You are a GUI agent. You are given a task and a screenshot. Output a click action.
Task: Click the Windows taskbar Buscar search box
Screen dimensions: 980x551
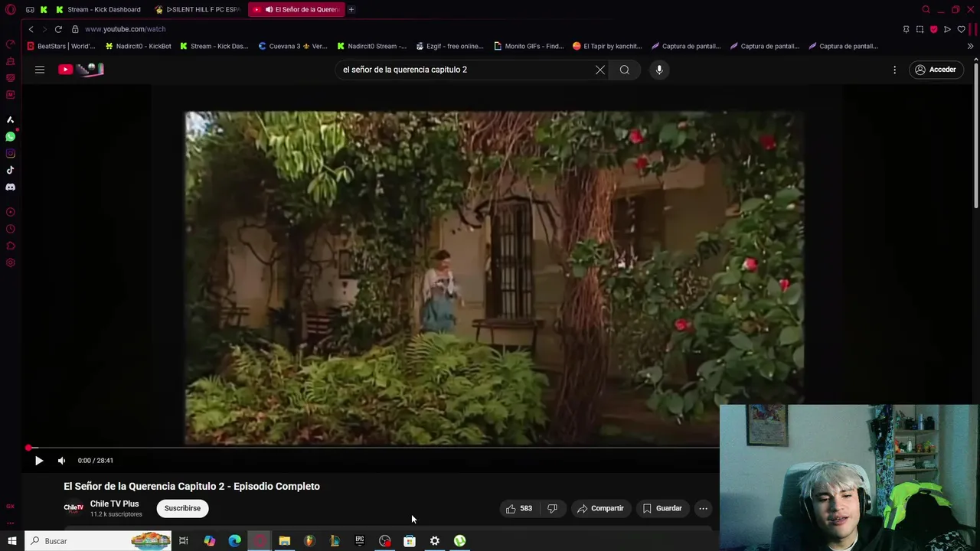pyautogui.click(x=100, y=541)
